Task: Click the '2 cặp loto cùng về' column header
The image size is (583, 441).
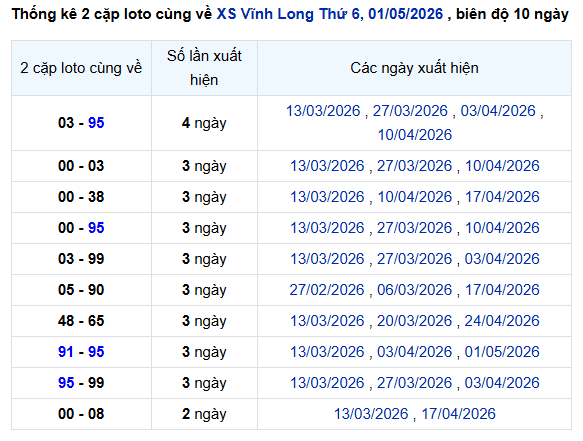Action: [x=81, y=68]
